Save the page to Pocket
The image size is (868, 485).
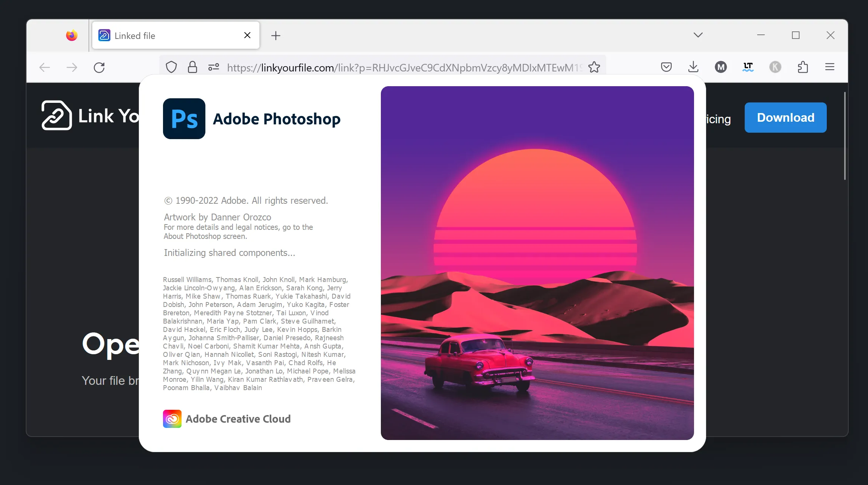[666, 67]
